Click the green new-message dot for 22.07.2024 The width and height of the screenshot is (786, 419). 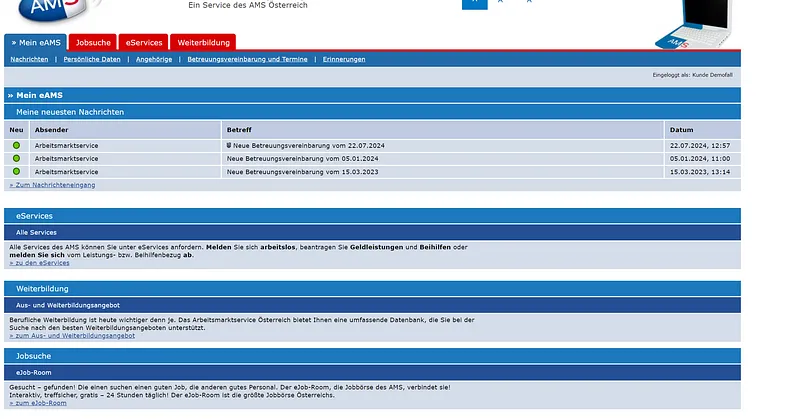(x=17, y=145)
